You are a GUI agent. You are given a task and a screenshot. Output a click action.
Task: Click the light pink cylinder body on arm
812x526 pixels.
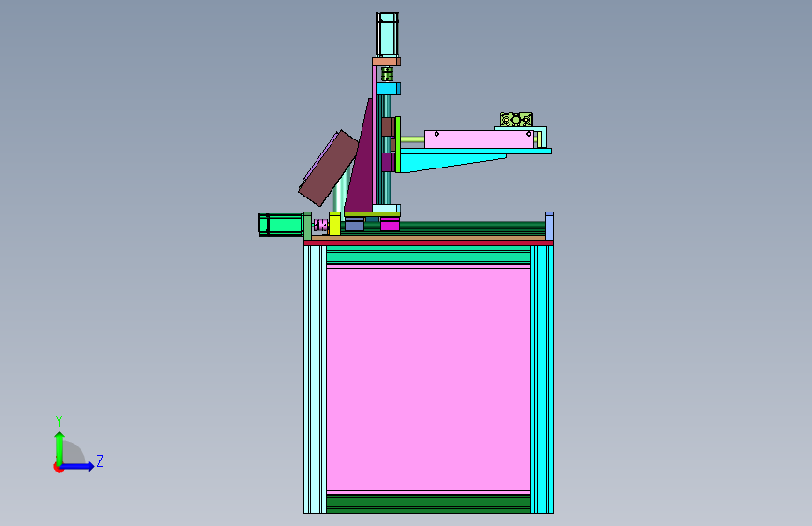(479, 139)
